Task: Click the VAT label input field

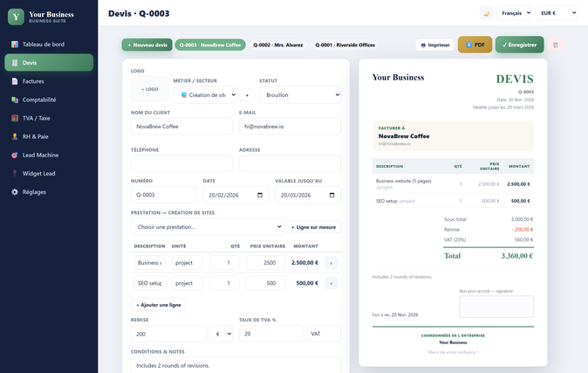Action: pos(324,334)
